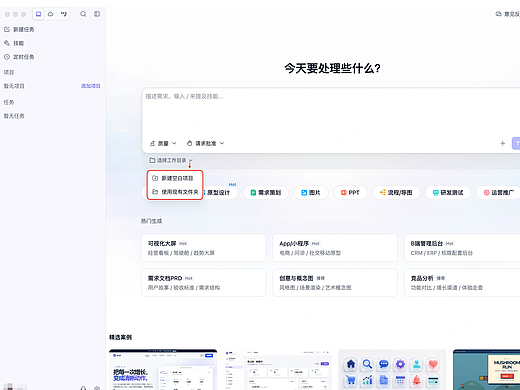Click the plus attachment icon in prompt box

pos(503,143)
